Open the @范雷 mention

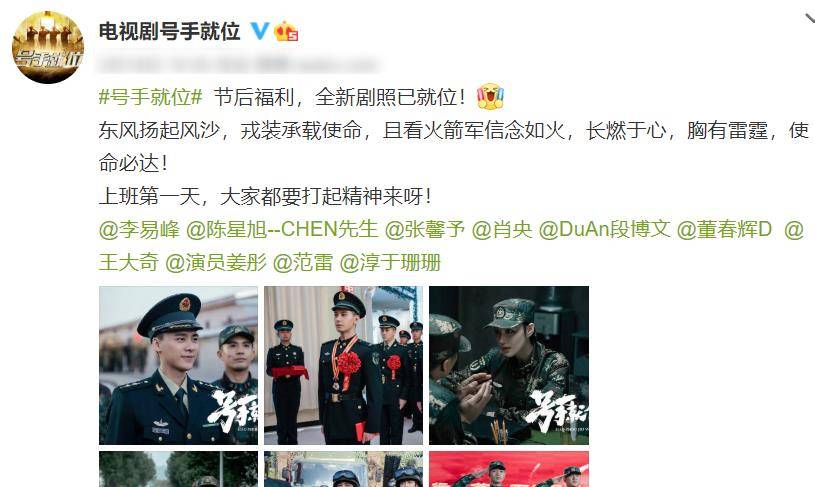303,262
